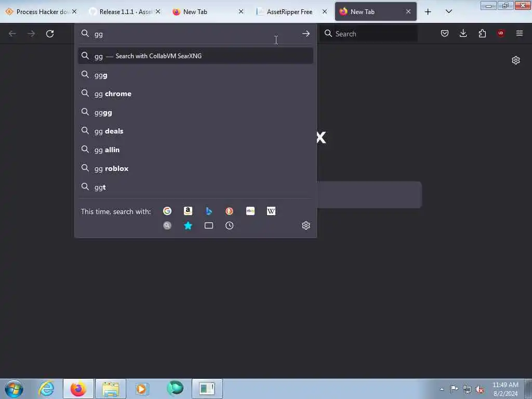This screenshot has height=399, width=532.
Task: Search with Amazon one-off engine icon
Action: coord(188,211)
